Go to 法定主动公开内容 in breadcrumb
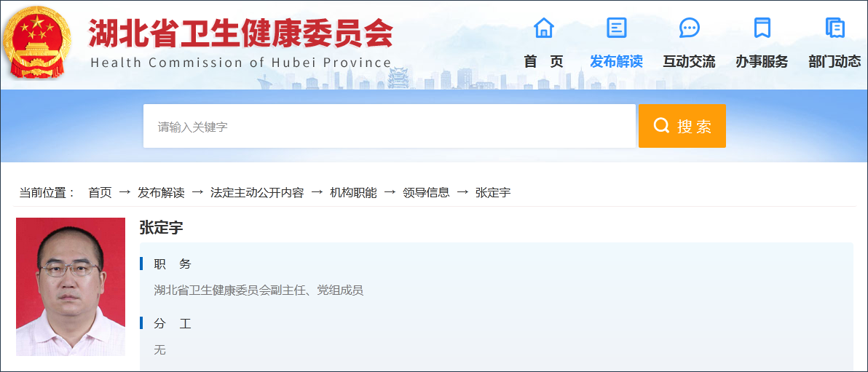The height and width of the screenshot is (372, 868). click(x=257, y=193)
